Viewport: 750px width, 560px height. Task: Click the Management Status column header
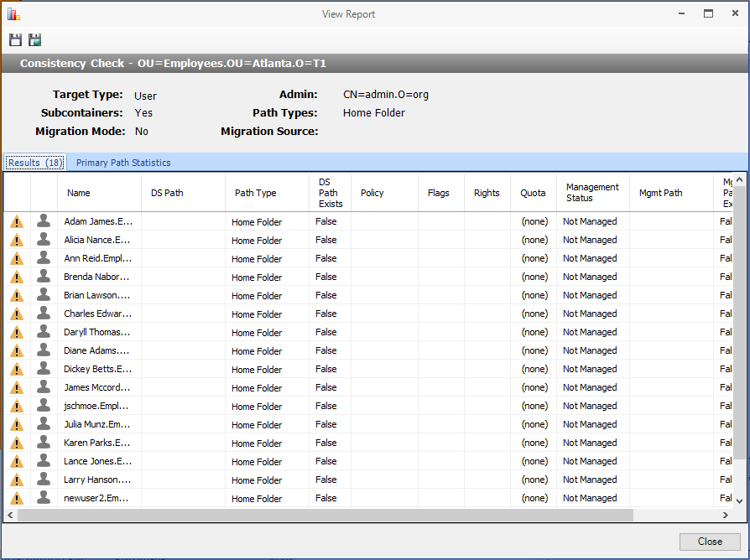coord(591,193)
